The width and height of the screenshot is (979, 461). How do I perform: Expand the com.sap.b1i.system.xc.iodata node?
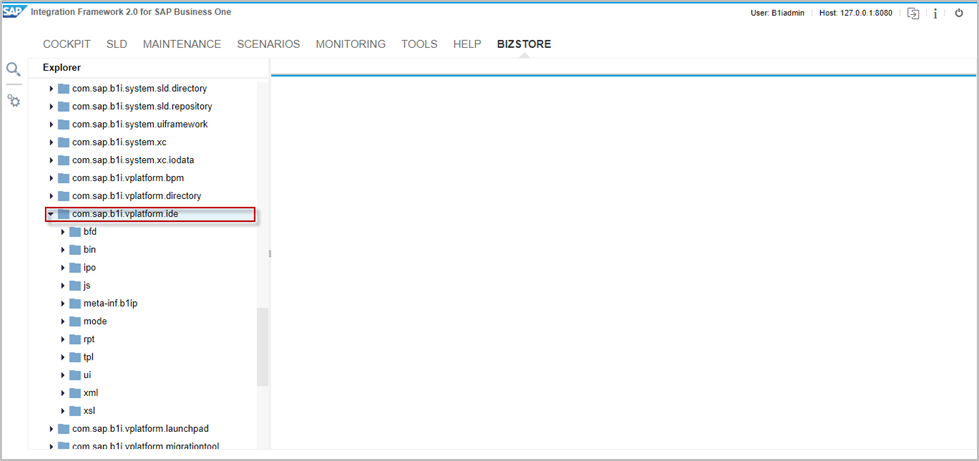51,160
